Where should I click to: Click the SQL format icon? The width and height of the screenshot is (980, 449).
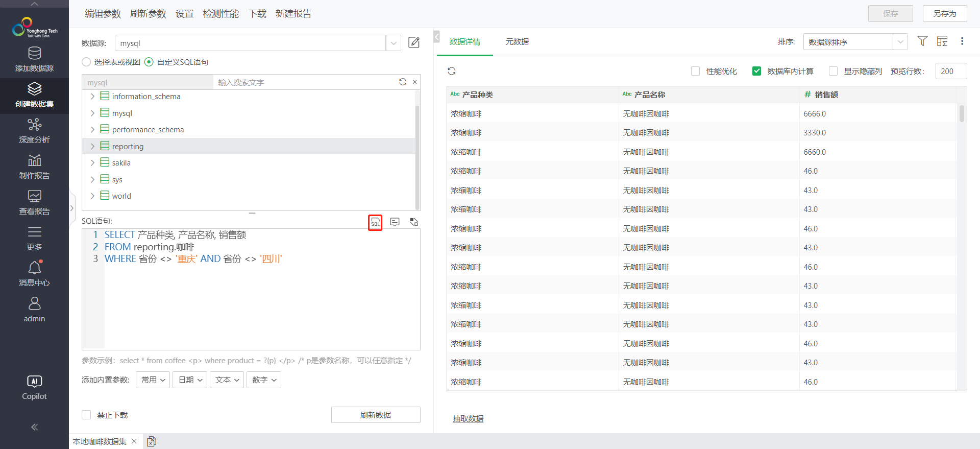tap(375, 223)
